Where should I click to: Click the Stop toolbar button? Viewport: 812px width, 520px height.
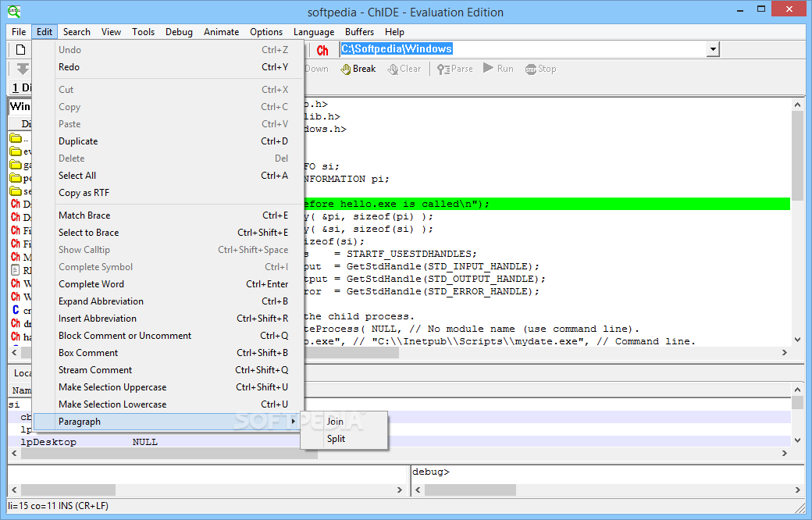tap(540, 69)
